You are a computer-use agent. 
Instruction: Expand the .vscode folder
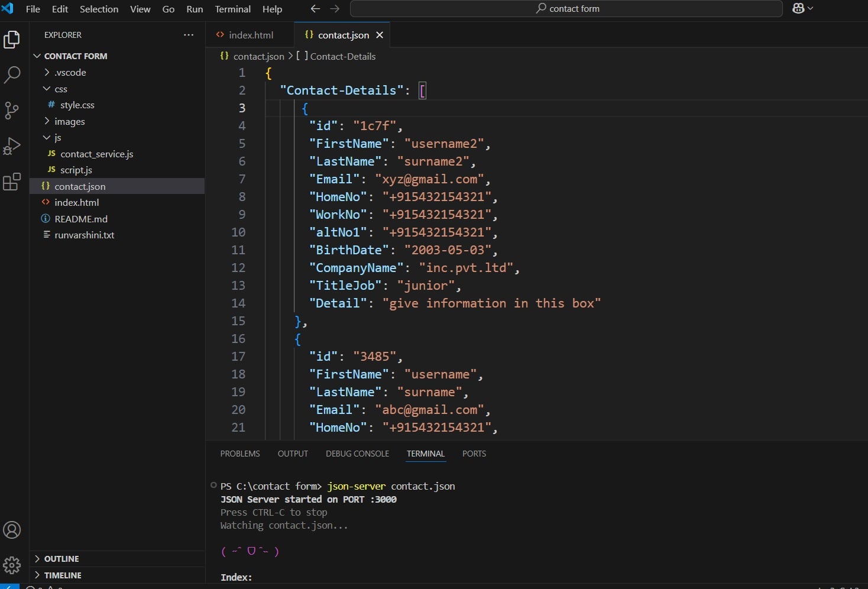70,72
